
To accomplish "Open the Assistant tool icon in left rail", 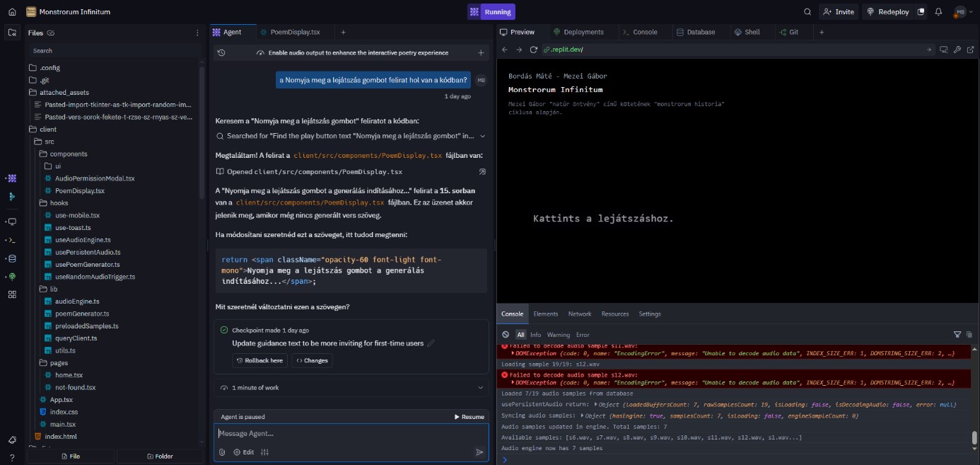I will pos(12,197).
